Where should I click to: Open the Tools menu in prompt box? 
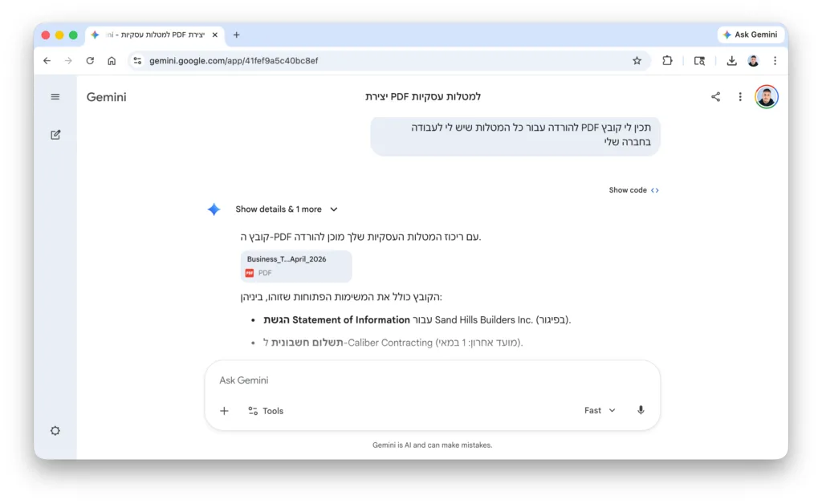[x=266, y=411]
